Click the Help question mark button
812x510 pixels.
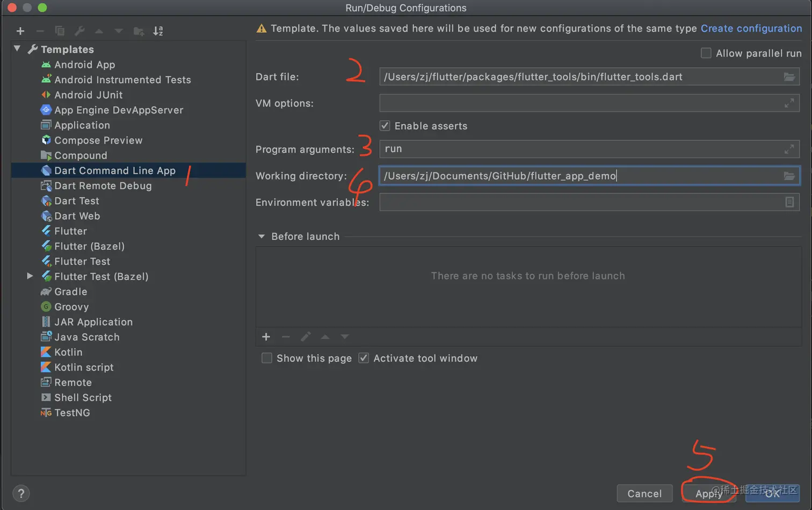pos(21,493)
